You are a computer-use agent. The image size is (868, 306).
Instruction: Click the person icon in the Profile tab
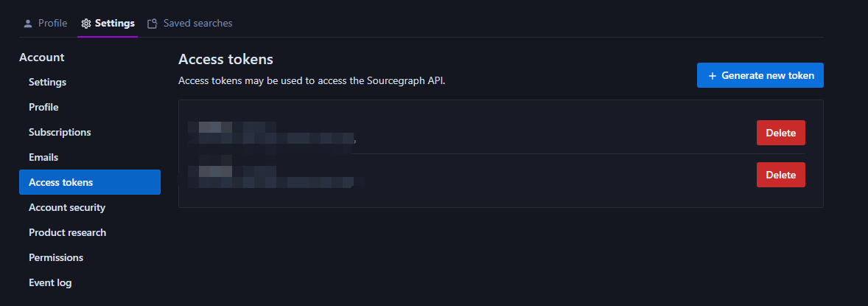[x=28, y=24]
